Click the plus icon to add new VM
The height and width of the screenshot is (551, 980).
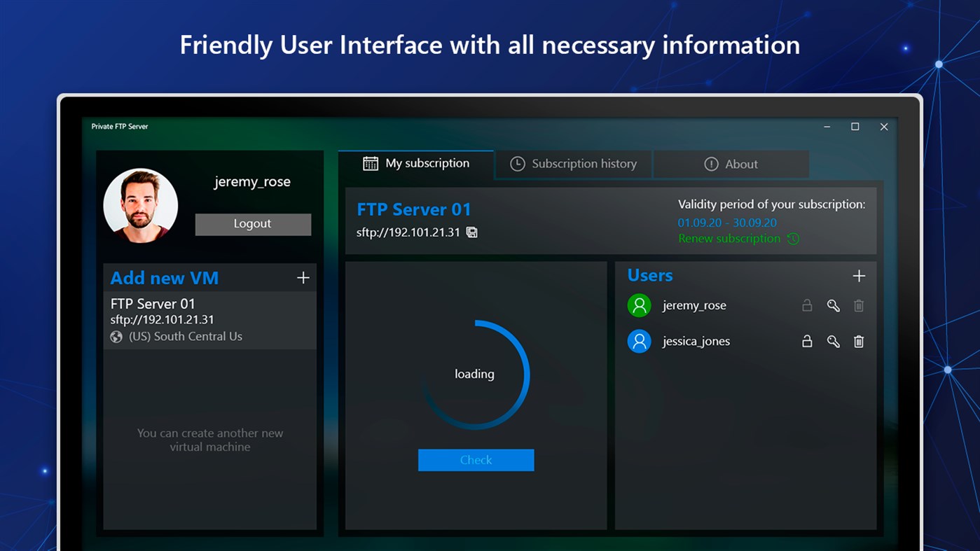pyautogui.click(x=303, y=277)
